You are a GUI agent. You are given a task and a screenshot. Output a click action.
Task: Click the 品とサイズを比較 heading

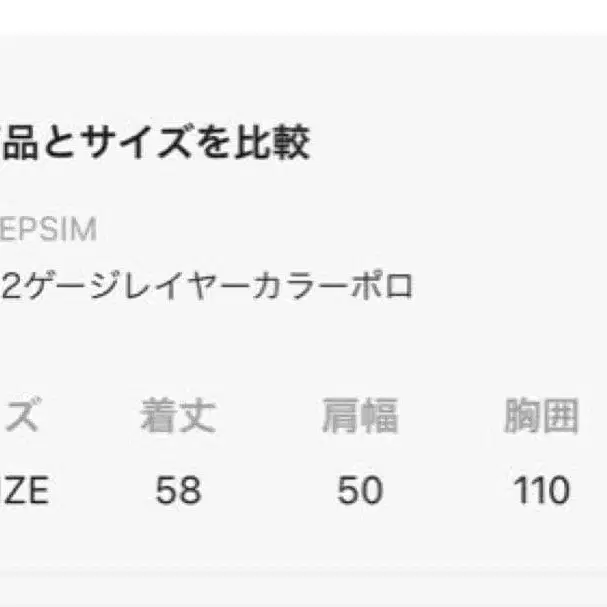[155, 143]
